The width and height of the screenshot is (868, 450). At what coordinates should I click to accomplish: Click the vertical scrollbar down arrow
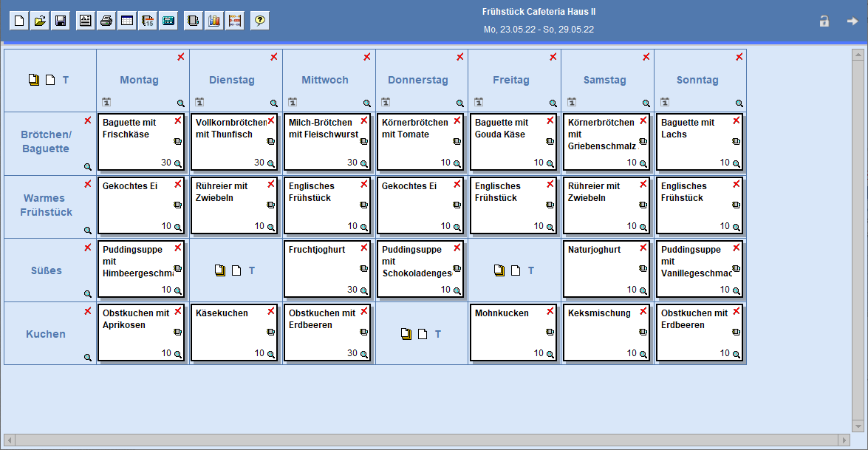click(858, 426)
